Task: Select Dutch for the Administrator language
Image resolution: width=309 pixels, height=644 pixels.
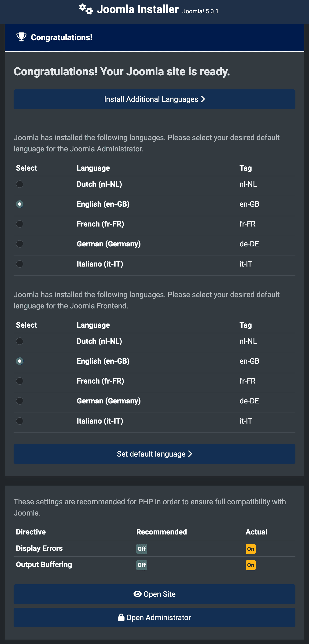Action: pos(19,184)
